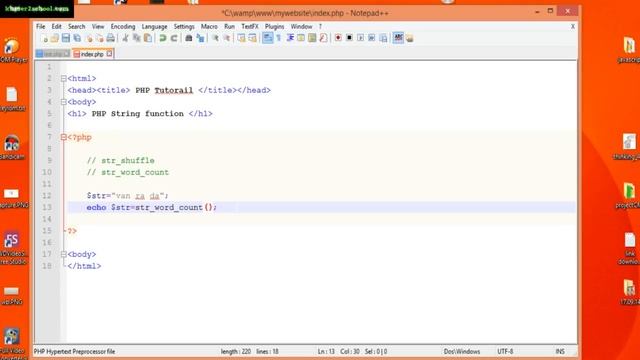Click the Ln : 13 status entry
The height and width of the screenshot is (360, 640).
coord(326,351)
